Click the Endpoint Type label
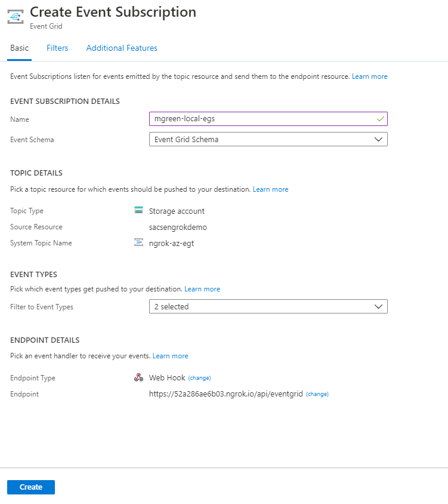 coord(33,378)
